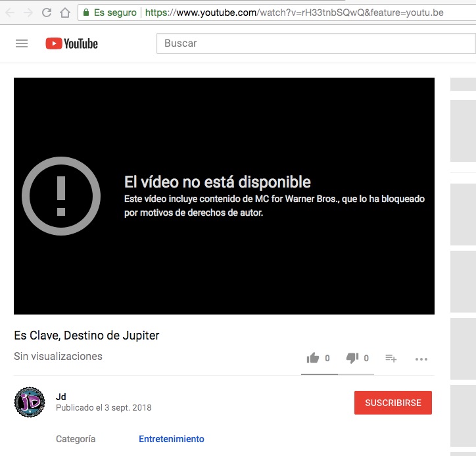Click the video title Es Clave, Destino de Jupiter
This screenshot has height=456, width=476.
click(87, 336)
